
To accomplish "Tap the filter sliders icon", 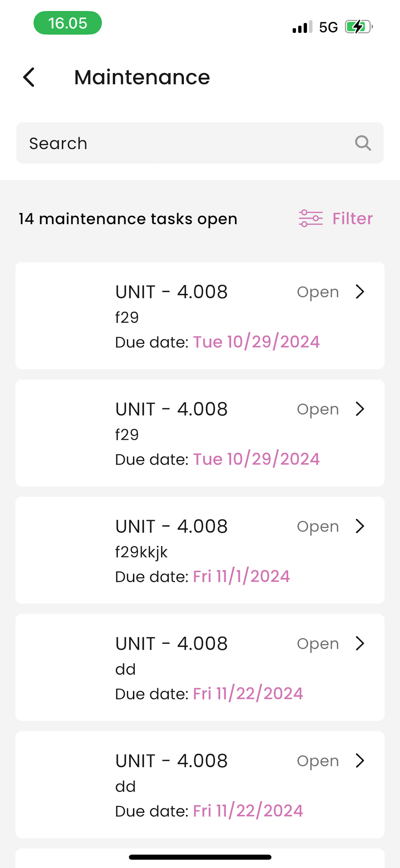I will 310,218.
